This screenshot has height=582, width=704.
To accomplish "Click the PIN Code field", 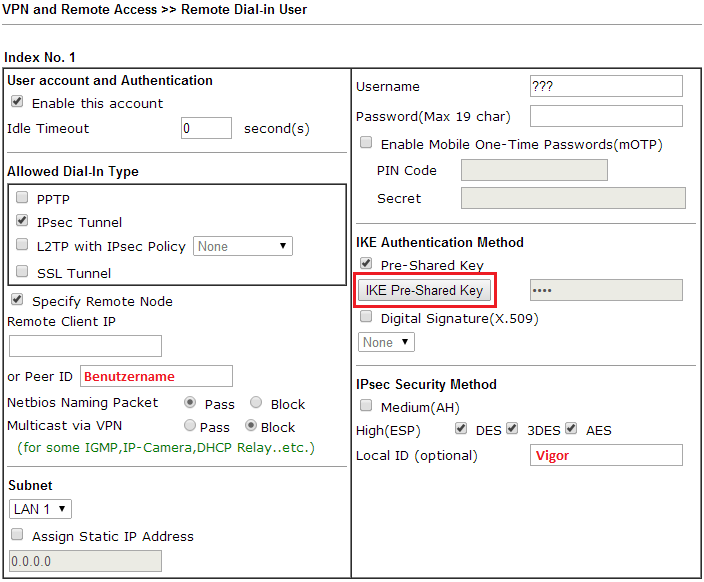I will [534, 170].
